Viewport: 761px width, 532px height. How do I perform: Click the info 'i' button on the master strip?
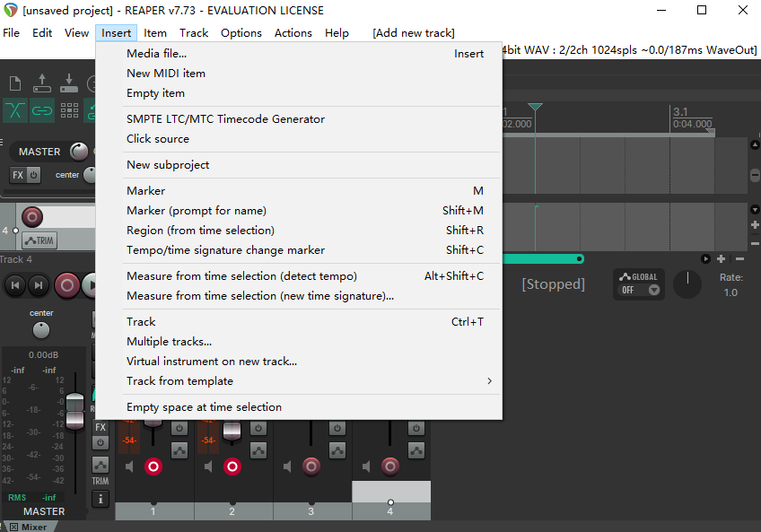click(x=101, y=499)
